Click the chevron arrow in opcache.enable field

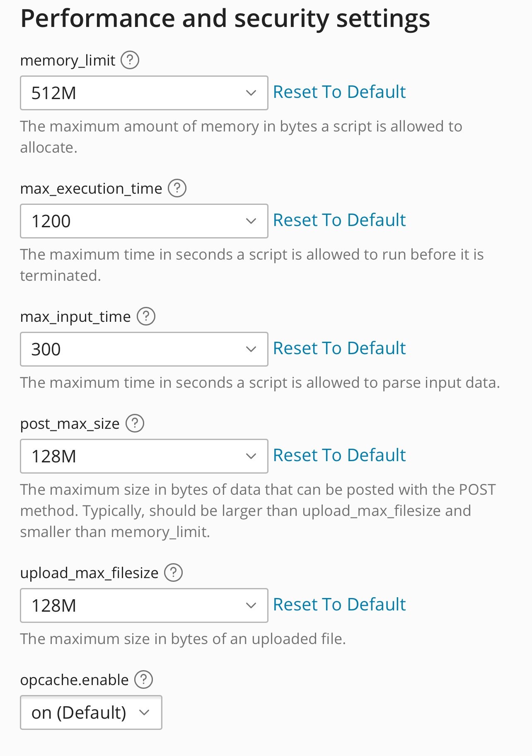pos(144,712)
